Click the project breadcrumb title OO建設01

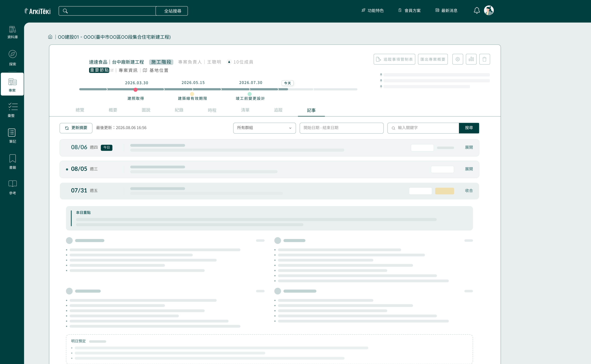point(114,37)
